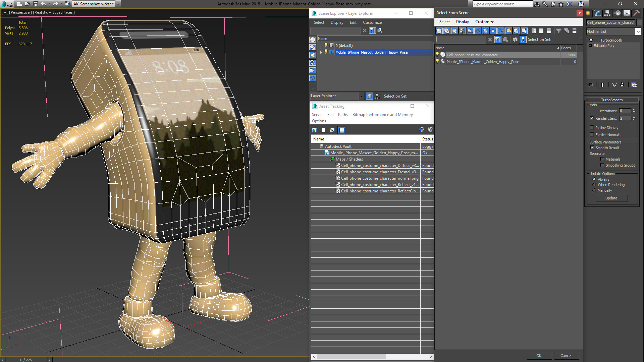
Task: Toggle Display Lights filter in Scene Explorer sidebar
Action: [x=313, y=55]
